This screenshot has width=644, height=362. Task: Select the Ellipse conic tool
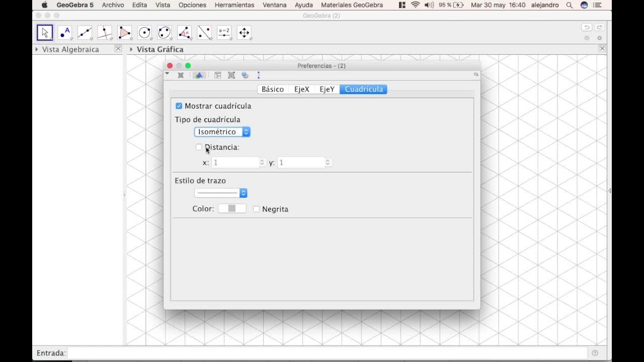point(165,33)
